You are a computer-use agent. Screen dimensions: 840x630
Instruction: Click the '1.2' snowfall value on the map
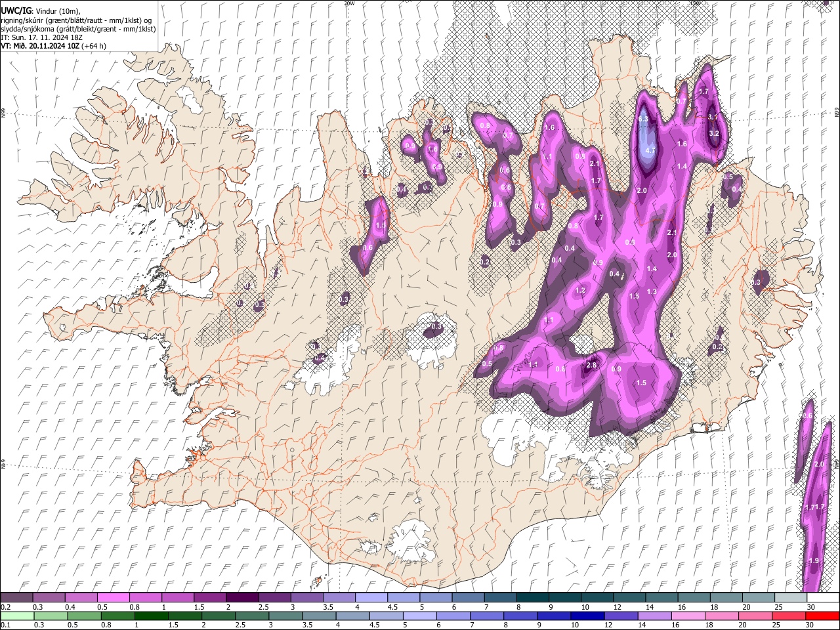(x=580, y=290)
